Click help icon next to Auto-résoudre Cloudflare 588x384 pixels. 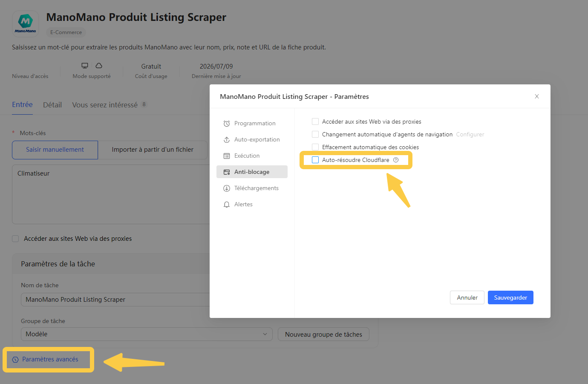(396, 160)
